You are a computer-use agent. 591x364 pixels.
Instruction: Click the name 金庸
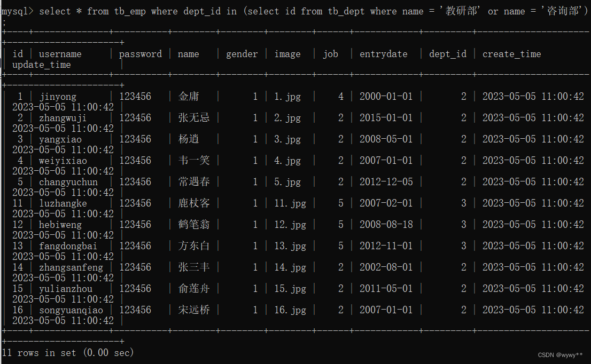pos(189,97)
